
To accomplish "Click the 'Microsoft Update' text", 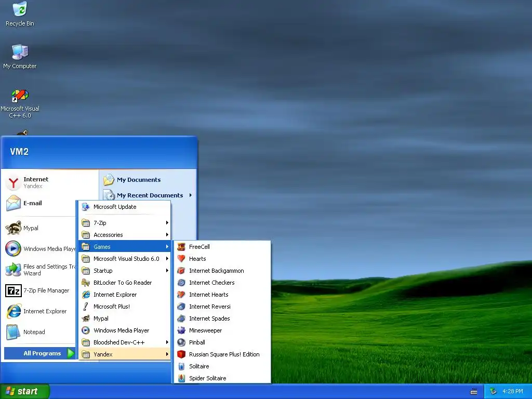I will (x=115, y=207).
